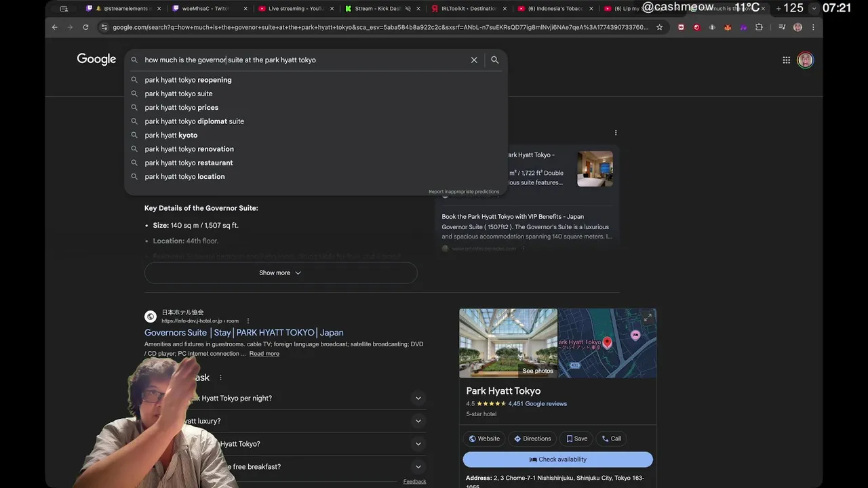This screenshot has height=488, width=868.
Task: Select suggestion park hyatt tokyo location
Action: point(315,176)
